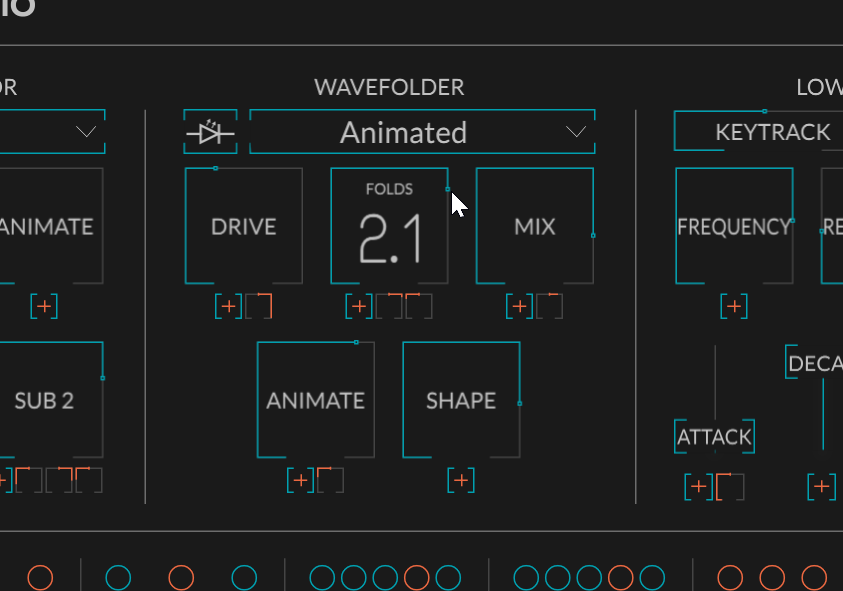Screen dimensions: 843x591
Task: Select the modulation slot beside ATTACK's plus
Action: (730, 487)
